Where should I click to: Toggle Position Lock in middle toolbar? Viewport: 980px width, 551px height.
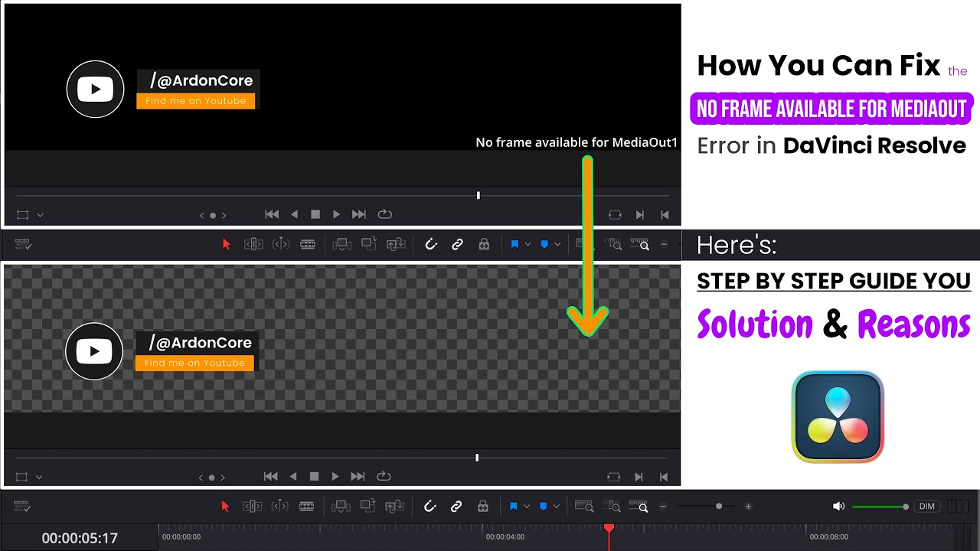pos(484,244)
